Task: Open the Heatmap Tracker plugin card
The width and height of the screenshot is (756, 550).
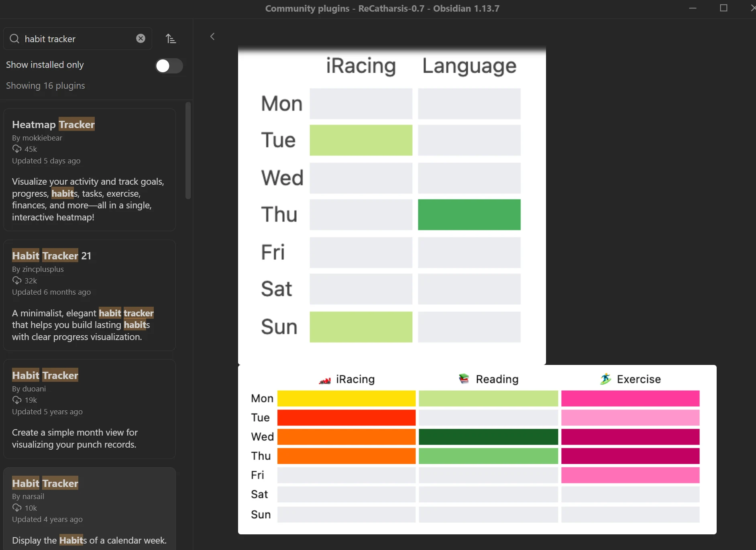Action: [90, 170]
